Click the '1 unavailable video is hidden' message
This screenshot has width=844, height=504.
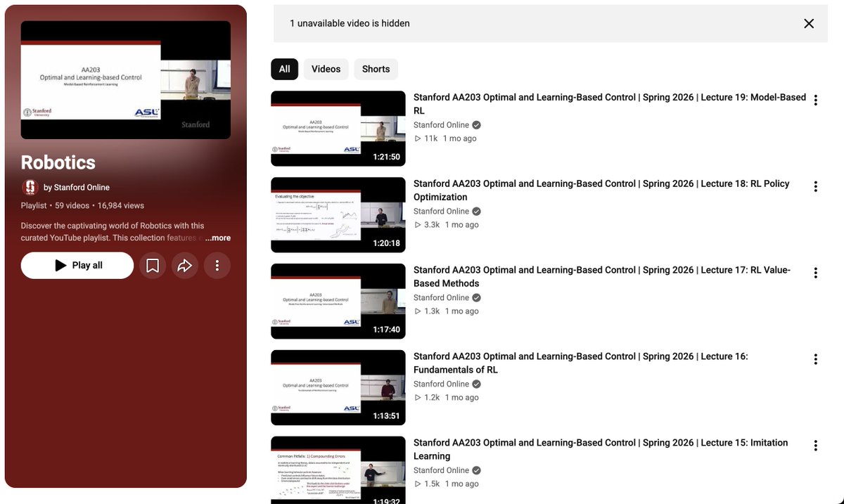pos(350,23)
